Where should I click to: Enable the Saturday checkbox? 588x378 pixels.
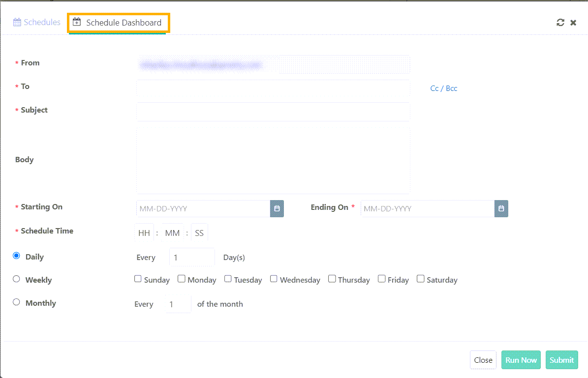click(x=421, y=278)
